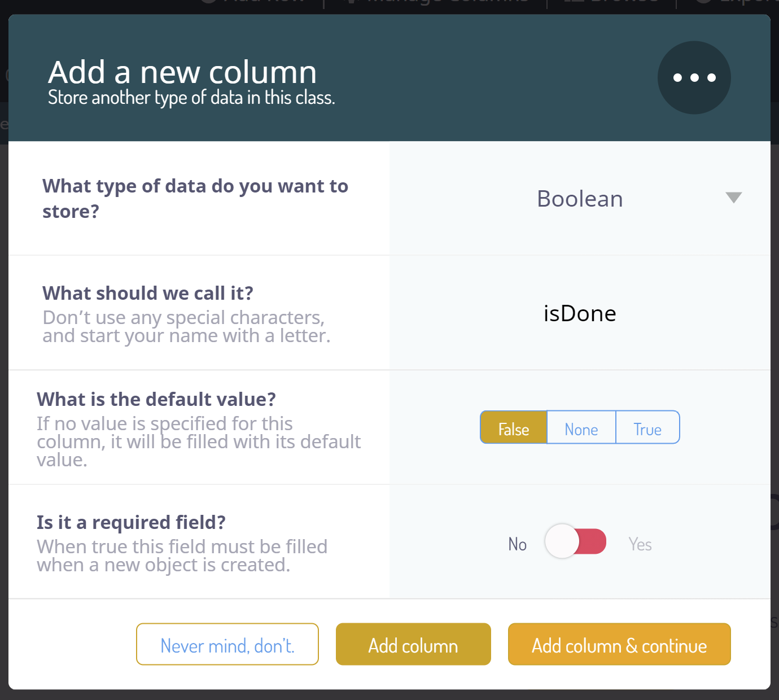Select False as the default value

point(513,428)
